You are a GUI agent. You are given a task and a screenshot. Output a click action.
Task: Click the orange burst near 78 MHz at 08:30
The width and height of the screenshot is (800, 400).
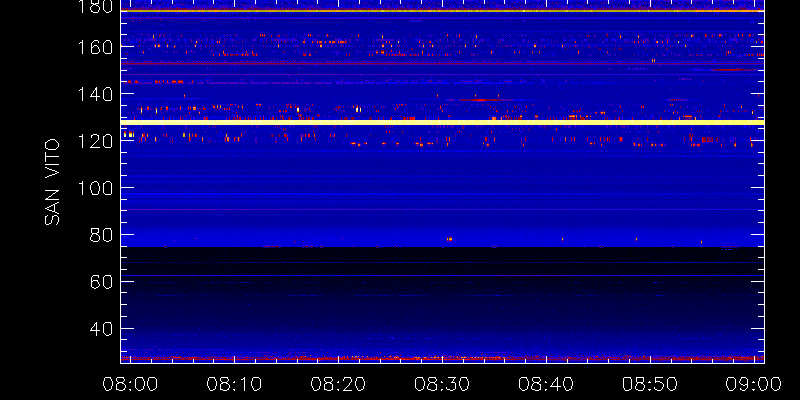tap(449, 239)
